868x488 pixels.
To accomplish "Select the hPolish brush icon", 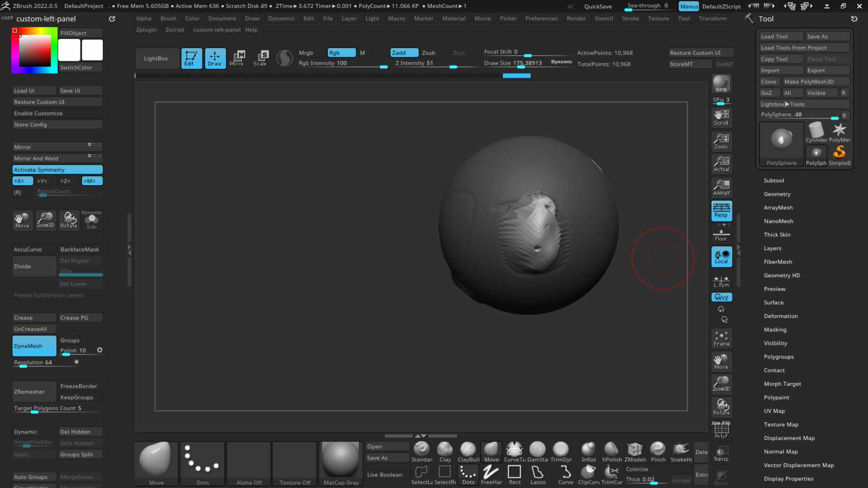I will pyautogui.click(x=612, y=452).
